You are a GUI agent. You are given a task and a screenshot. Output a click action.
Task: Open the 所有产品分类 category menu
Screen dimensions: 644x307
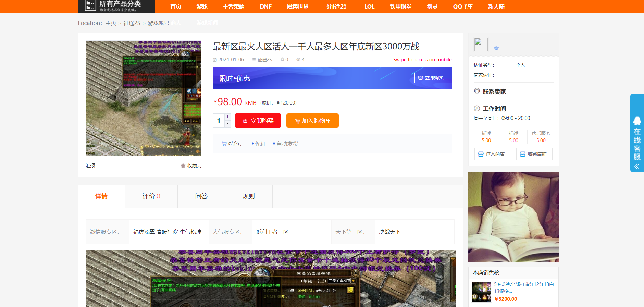(116, 6)
